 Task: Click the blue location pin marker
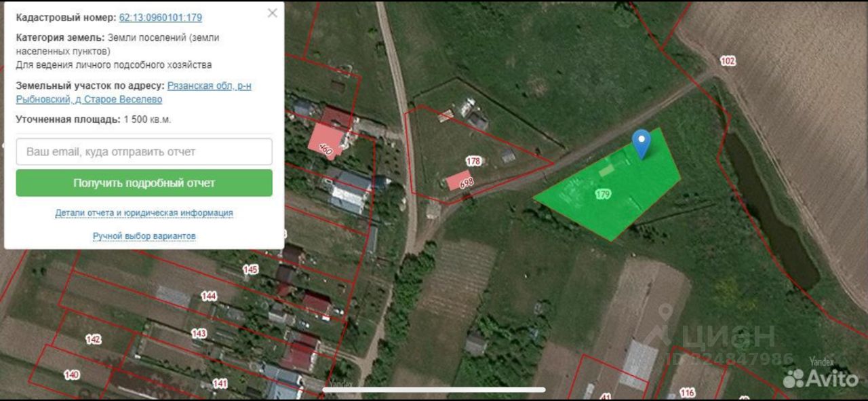click(641, 144)
